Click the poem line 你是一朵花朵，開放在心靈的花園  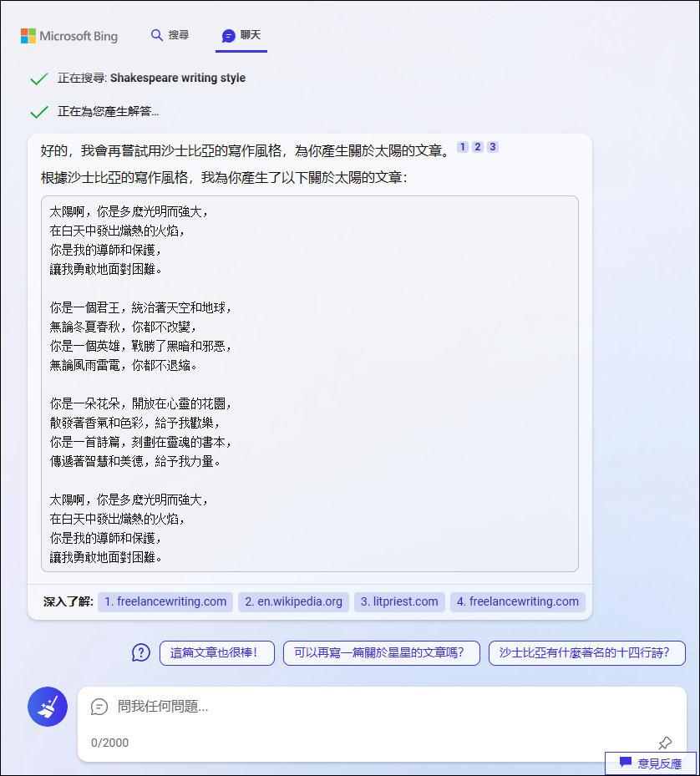pos(140,403)
